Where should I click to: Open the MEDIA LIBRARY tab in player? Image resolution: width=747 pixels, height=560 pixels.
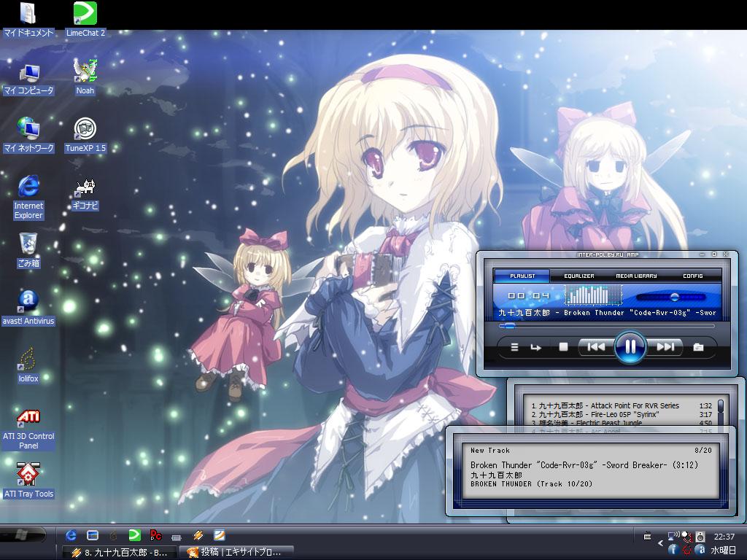[636, 276]
